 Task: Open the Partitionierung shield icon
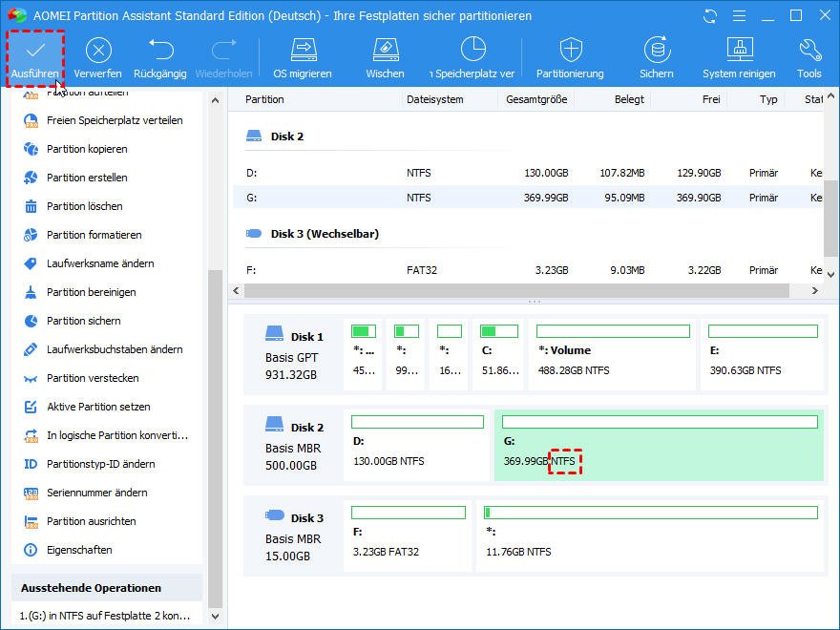click(x=570, y=51)
